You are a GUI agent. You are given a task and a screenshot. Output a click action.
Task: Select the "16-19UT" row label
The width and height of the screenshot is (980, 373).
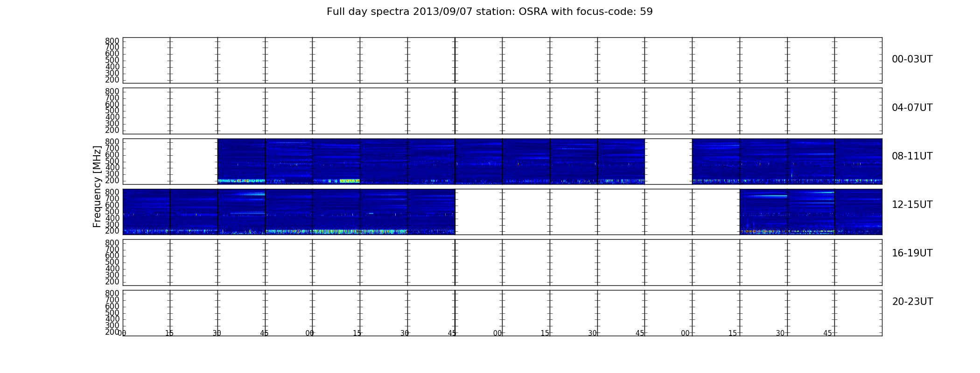click(912, 253)
